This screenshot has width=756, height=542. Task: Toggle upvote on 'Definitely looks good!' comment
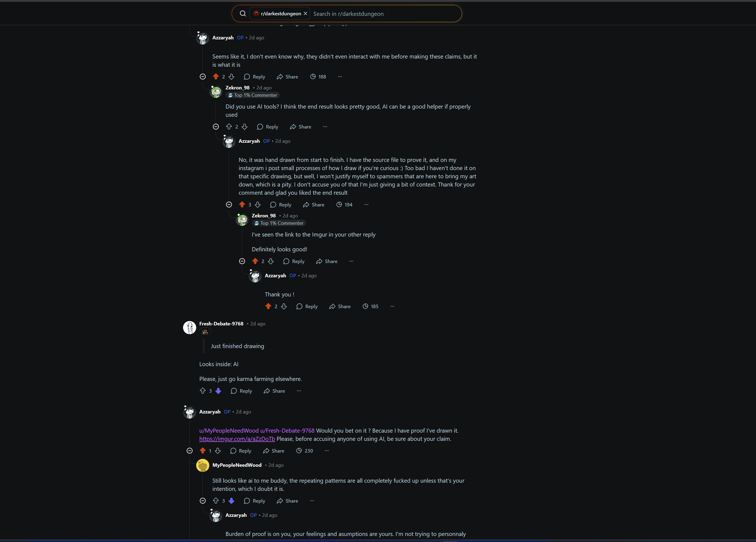click(x=255, y=261)
